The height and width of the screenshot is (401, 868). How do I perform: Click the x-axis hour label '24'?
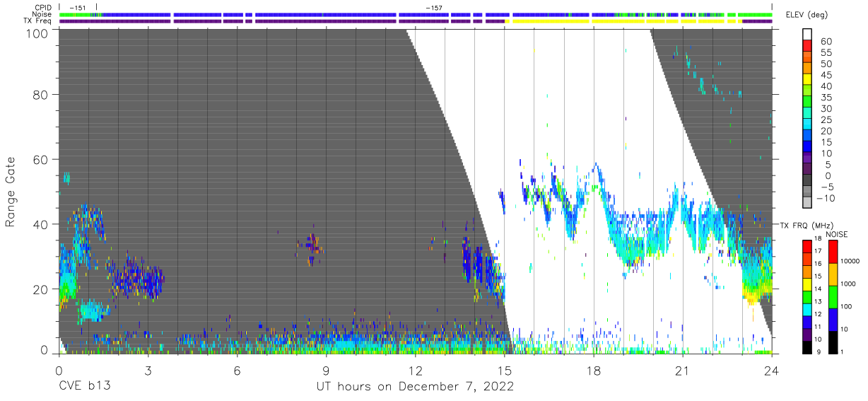pyautogui.click(x=772, y=370)
